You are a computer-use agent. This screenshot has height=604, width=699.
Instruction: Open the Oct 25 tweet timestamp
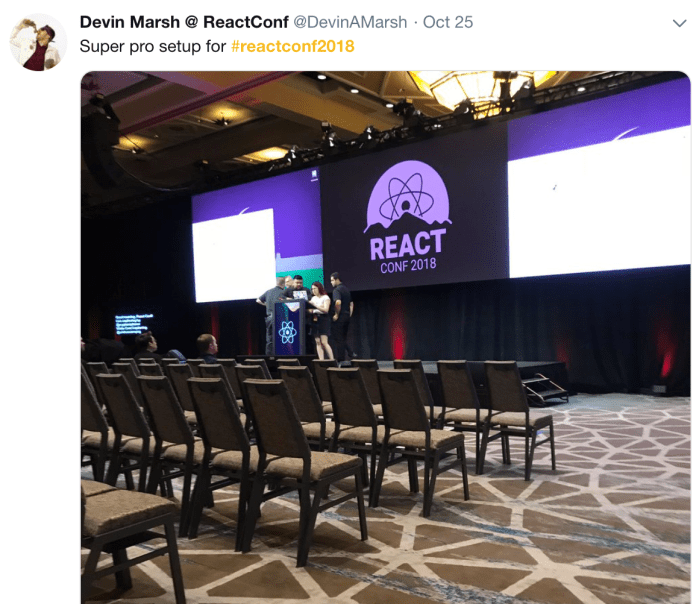[448, 22]
